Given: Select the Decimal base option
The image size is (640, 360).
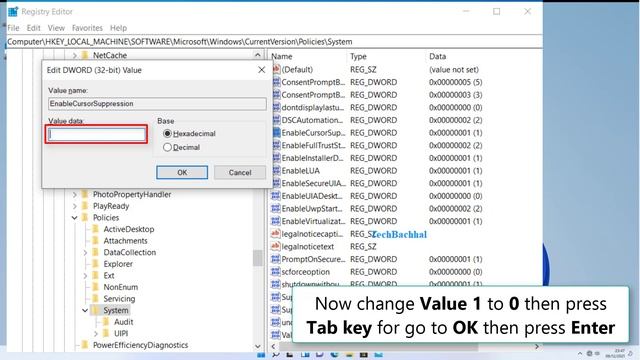Looking at the screenshot, I should click(167, 147).
